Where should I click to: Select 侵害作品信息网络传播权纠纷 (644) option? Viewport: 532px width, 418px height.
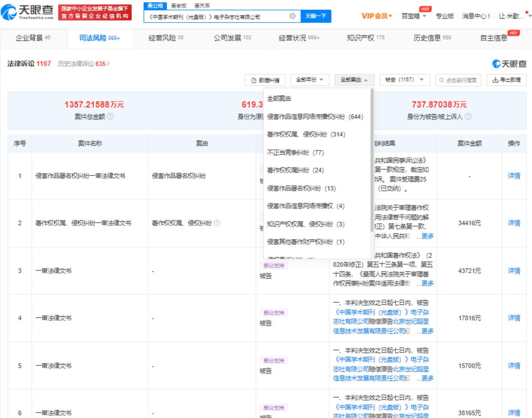(315, 117)
